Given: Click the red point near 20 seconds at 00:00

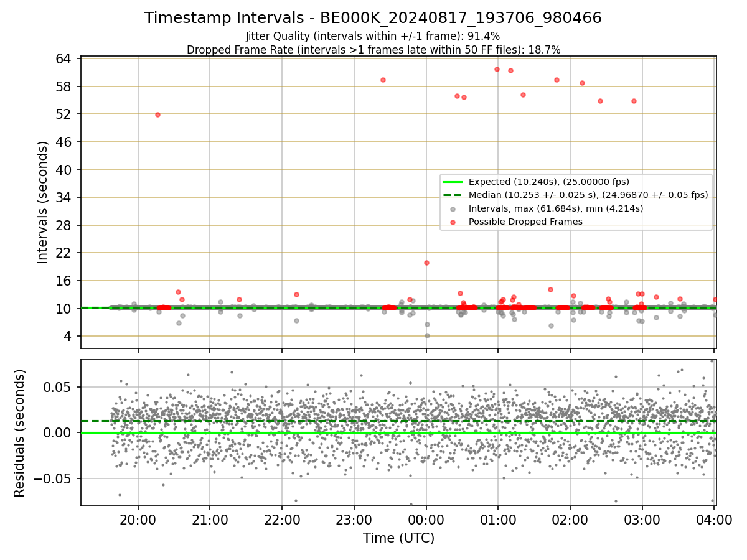Looking at the screenshot, I should [426, 263].
